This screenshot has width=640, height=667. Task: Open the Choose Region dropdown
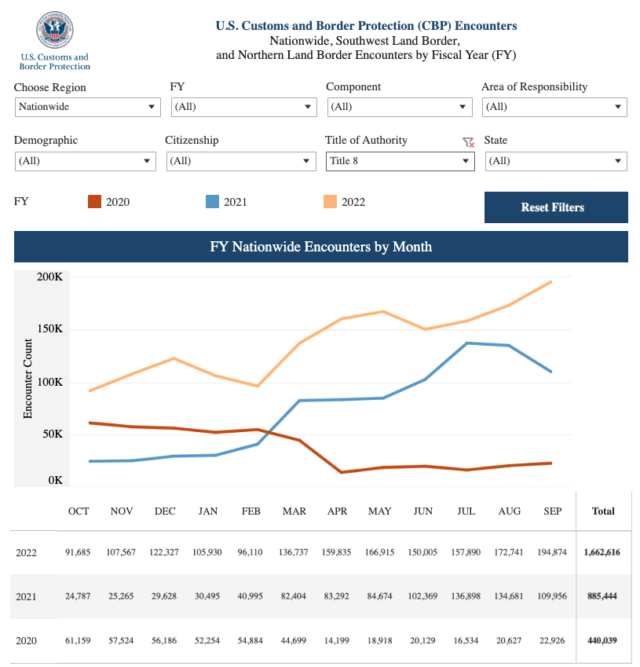(88, 107)
